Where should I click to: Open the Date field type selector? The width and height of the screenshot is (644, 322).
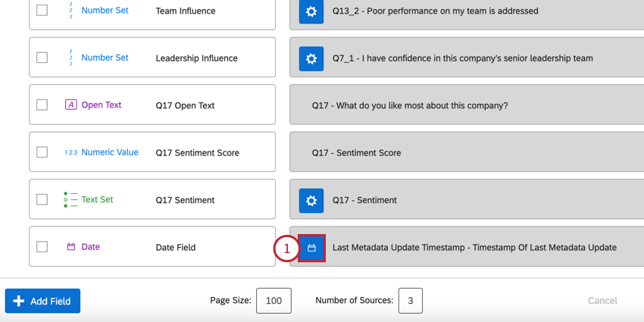point(90,247)
